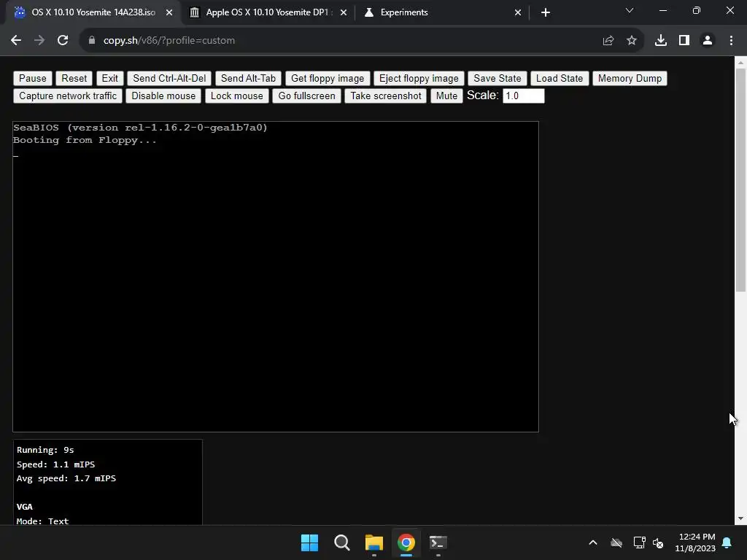Screen dimensions: 747x560
Task: Open the Chrome profile avatar
Action: pos(708,41)
